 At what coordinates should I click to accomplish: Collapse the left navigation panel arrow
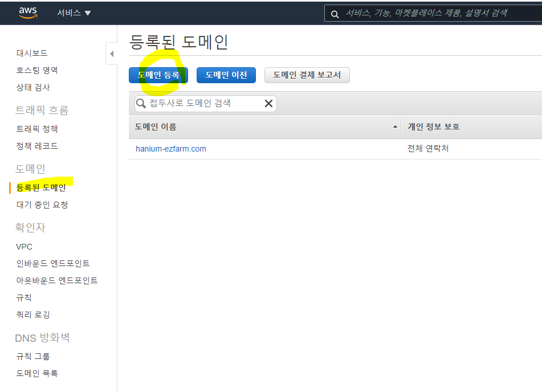click(x=112, y=54)
